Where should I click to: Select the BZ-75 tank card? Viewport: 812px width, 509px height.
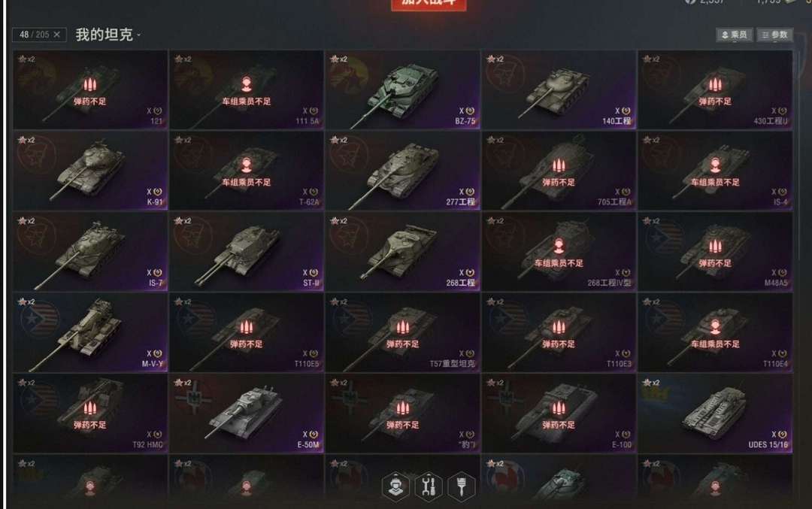pos(402,89)
